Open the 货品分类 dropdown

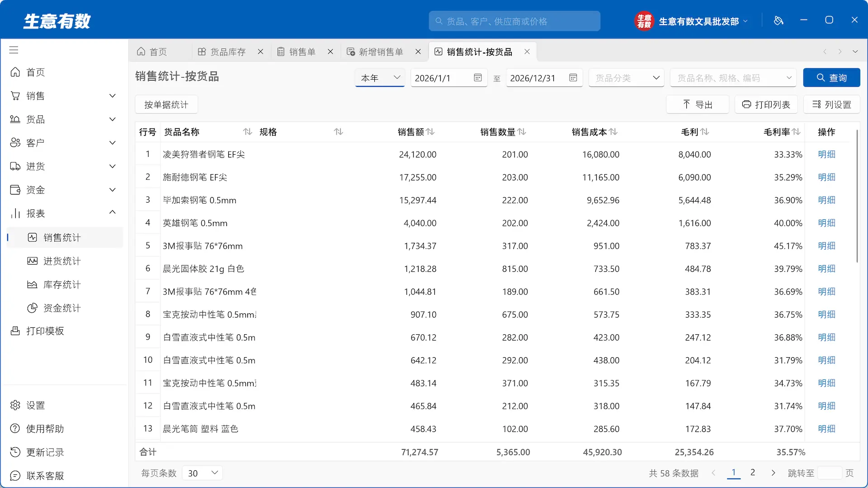click(626, 78)
